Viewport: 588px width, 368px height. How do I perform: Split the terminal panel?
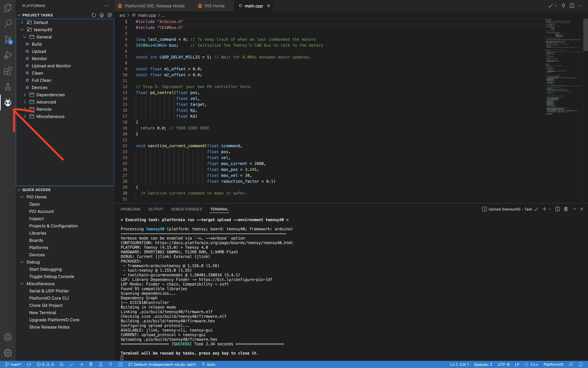(x=558, y=209)
